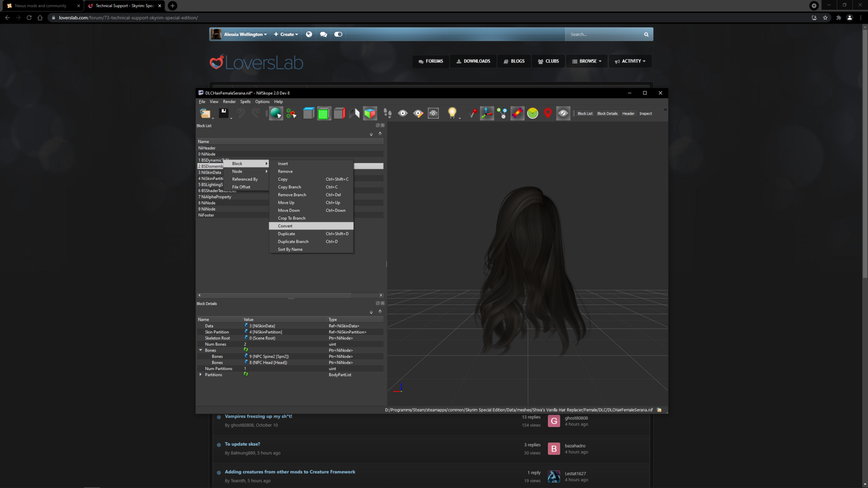Click the red pin icon beside the lightbulb
Viewport: 868px width, 488px height.
point(472,113)
